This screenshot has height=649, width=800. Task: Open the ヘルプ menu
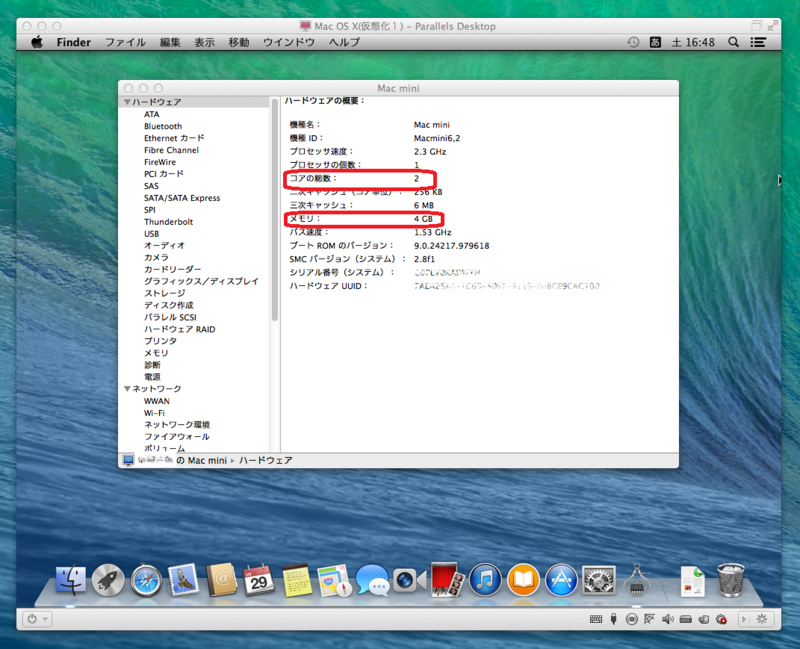click(344, 42)
